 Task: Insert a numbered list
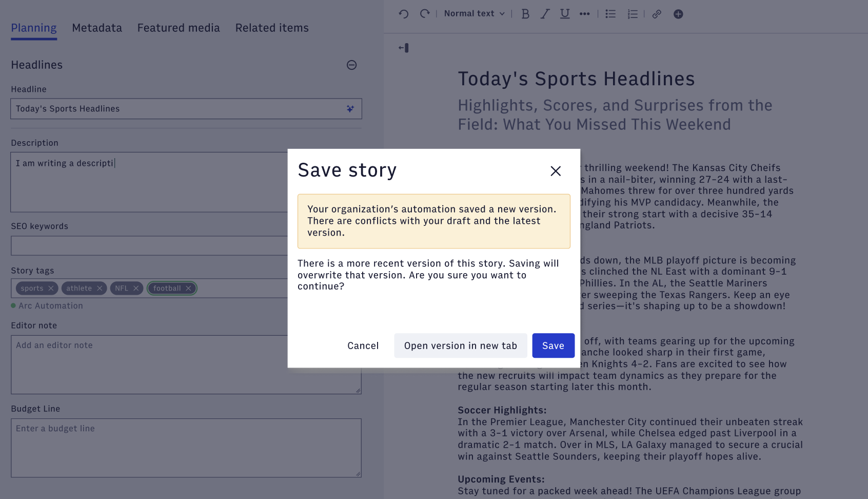click(633, 14)
